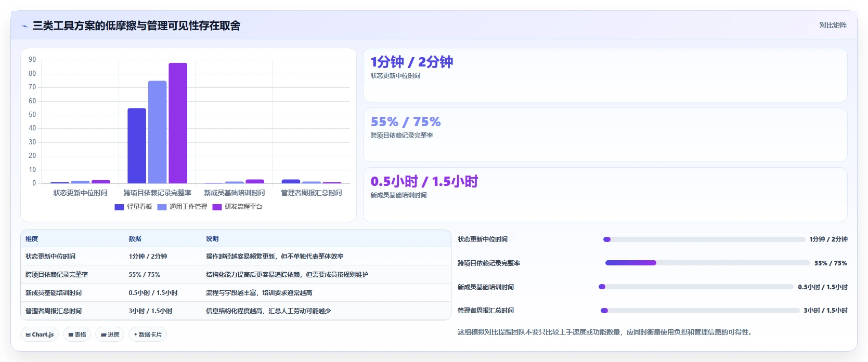This screenshot has height=362, width=868.
Task: Click the 说明 table column header
Action: (212, 239)
